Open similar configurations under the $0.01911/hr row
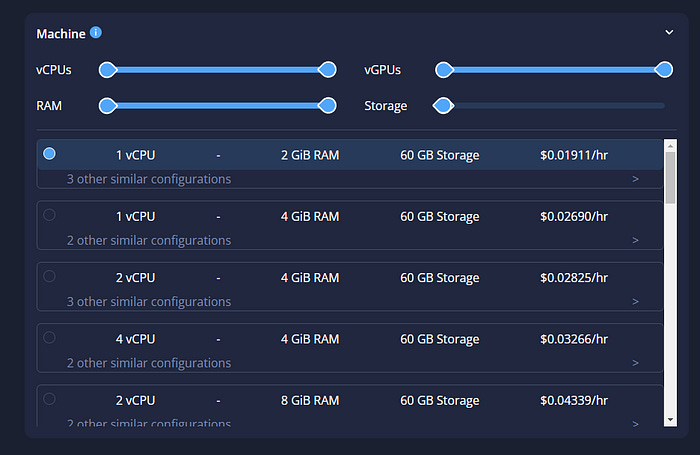 [x=149, y=179]
